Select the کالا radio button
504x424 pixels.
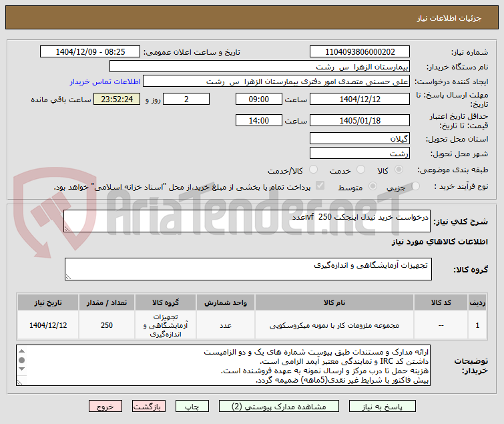click(x=399, y=170)
